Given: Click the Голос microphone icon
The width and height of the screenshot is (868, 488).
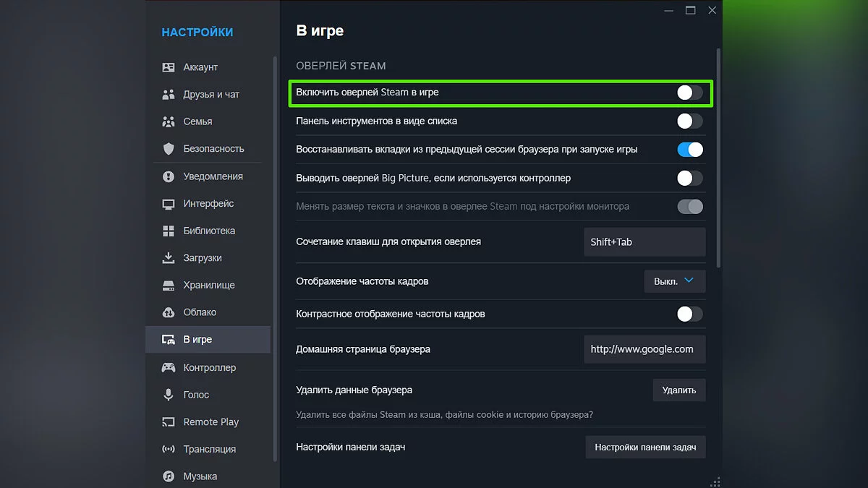Looking at the screenshot, I should [169, 395].
